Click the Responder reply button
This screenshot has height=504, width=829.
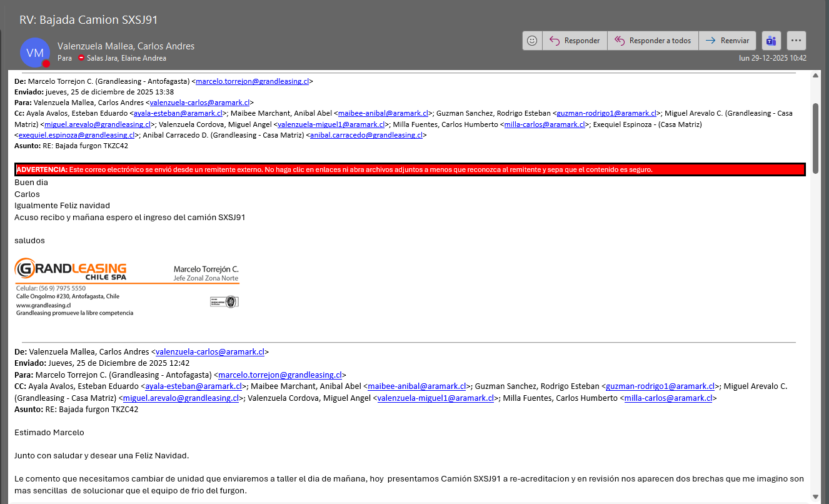pyautogui.click(x=575, y=41)
